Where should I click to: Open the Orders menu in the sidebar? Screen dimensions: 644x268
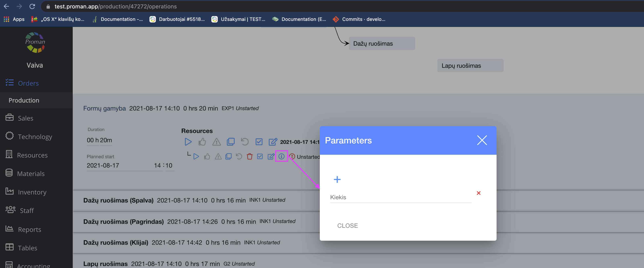28,83
